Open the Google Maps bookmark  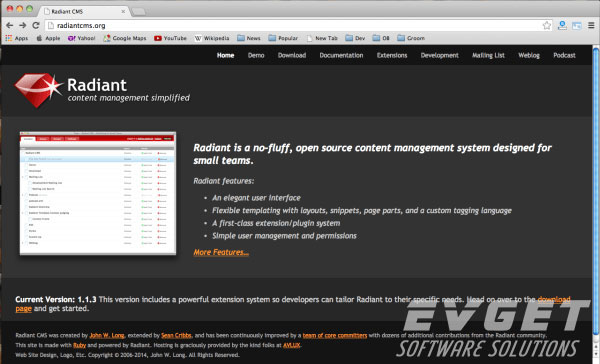125,38
